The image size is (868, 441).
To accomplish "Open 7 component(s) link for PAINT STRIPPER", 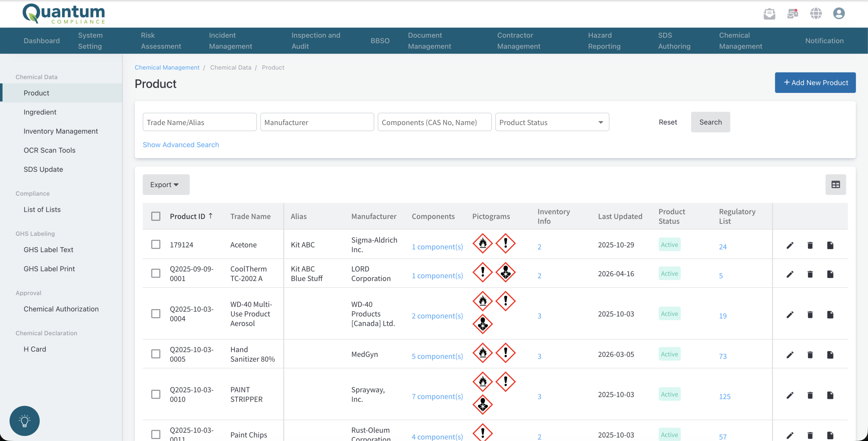I will click(x=437, y=397).
